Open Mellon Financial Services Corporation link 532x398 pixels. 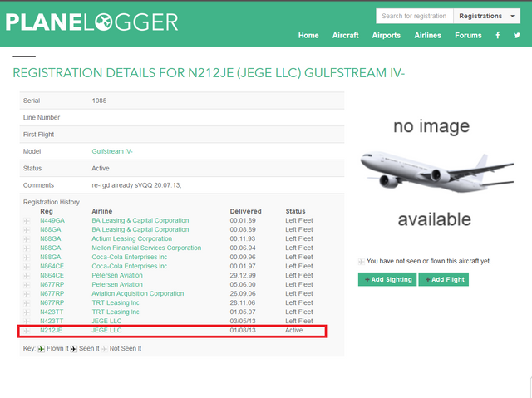click(x=146, y=248)
